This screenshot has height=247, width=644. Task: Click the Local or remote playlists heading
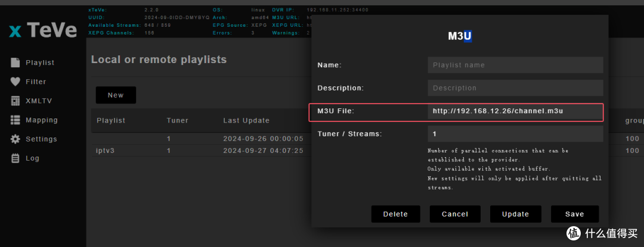159,60
